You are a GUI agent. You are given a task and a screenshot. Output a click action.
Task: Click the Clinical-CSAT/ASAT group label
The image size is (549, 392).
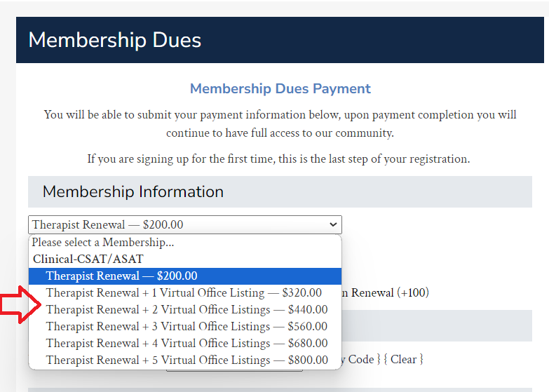click(88, 259)
